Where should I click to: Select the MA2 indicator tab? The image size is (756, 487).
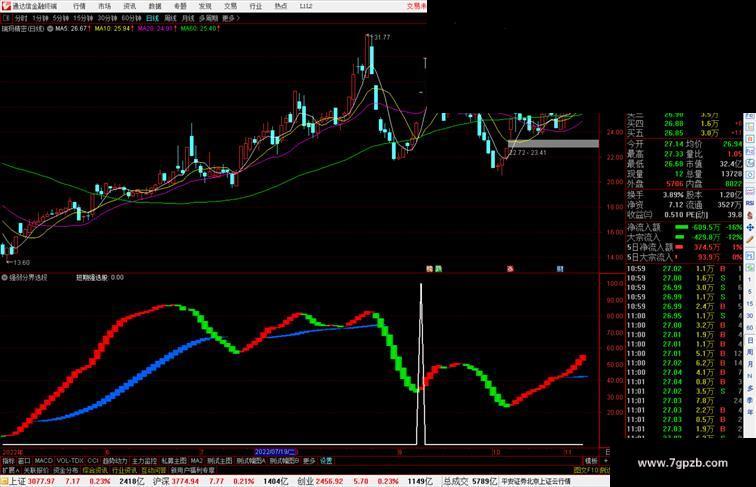[x=196, y=461]
